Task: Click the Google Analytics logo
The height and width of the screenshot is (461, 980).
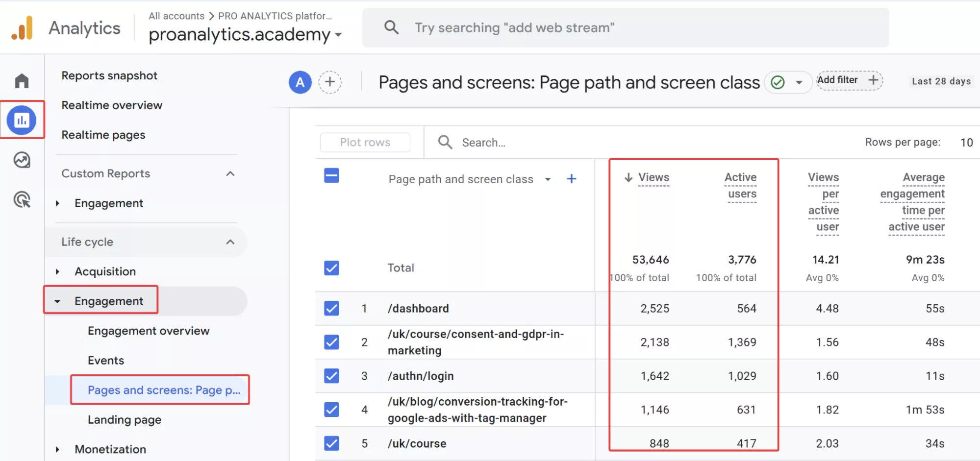Action: (23, 28)
